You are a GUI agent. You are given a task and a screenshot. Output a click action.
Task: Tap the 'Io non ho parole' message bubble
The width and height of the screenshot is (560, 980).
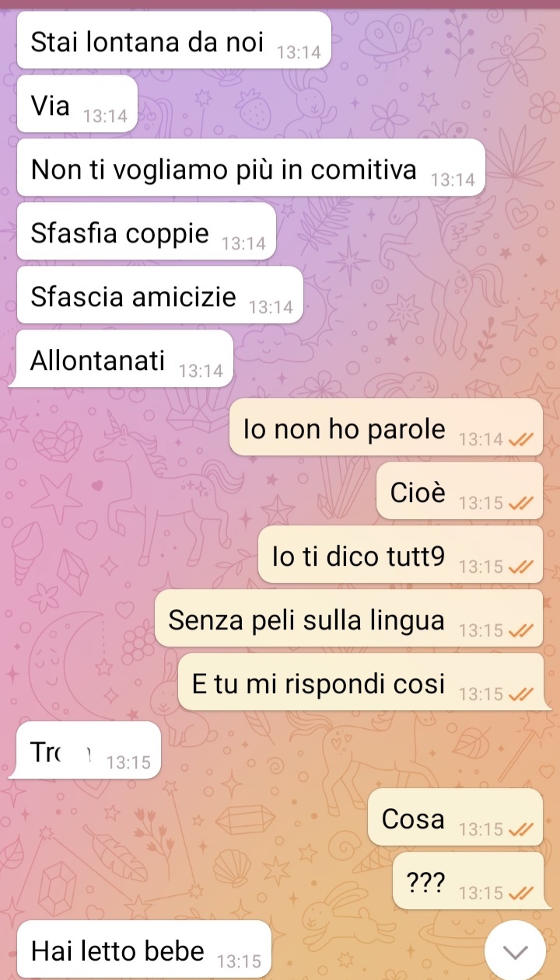(386, 427)
